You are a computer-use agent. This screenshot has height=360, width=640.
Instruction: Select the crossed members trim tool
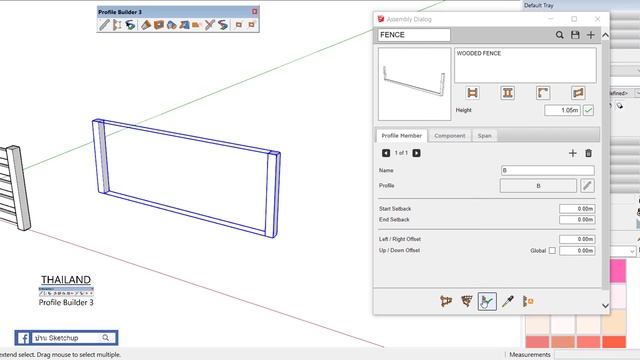point(210,25)
